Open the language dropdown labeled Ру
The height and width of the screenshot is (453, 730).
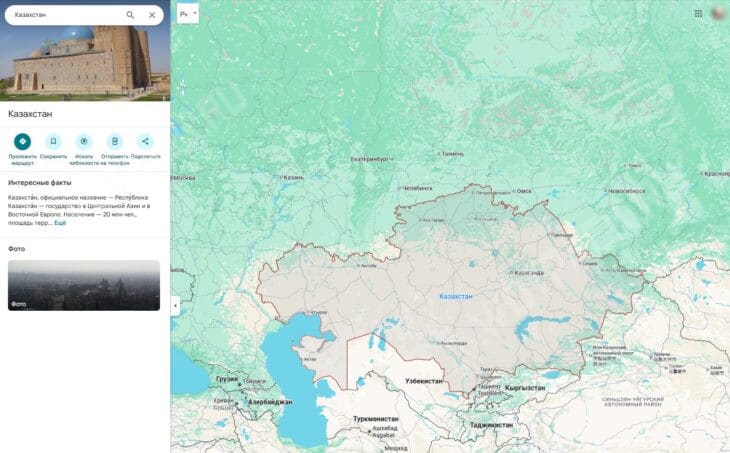(188, 14)
